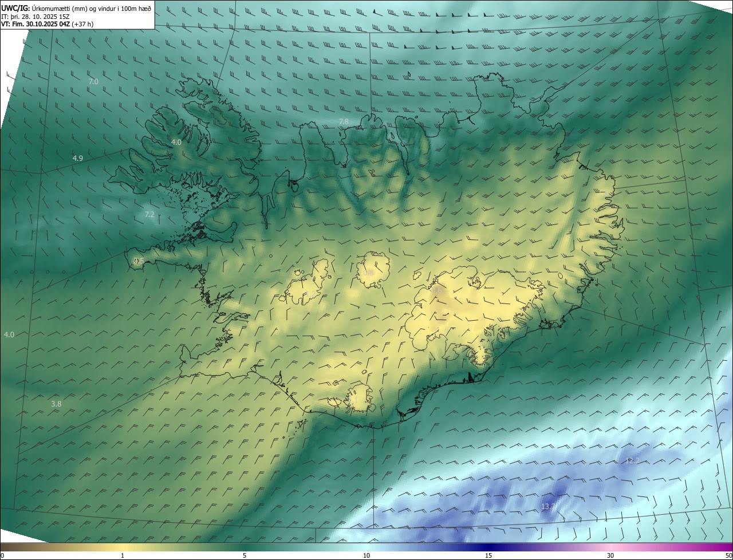Click the 0.8 value on Hofsjökull glacier
The height and width of the screenshot is (560, 733).
point(369,273)
